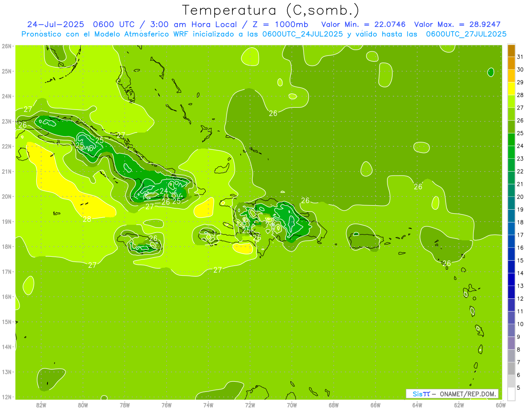The height and width of the screenshot is (411, 532).
Task: Click the yellow colorbar swatch between 28 and 29
Action: pos(511,89)
